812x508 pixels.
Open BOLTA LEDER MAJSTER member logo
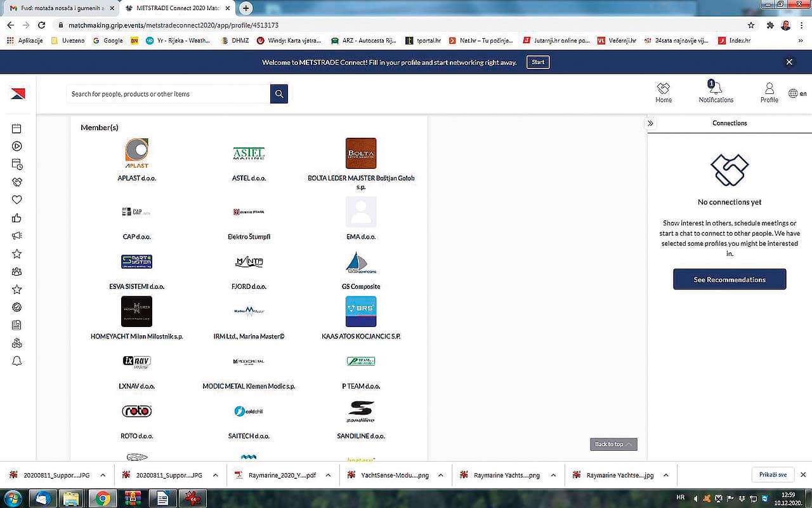pos(361,153)
